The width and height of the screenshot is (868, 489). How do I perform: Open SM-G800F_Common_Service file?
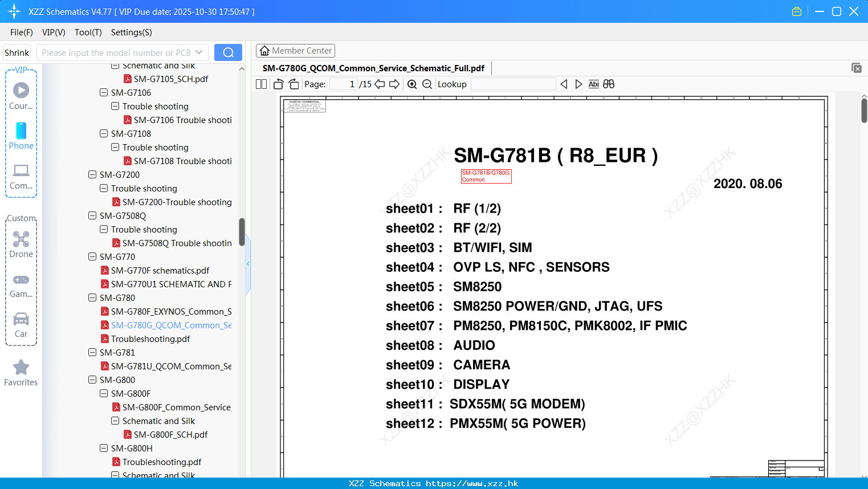pyautogui.click(x=172, y=407)
